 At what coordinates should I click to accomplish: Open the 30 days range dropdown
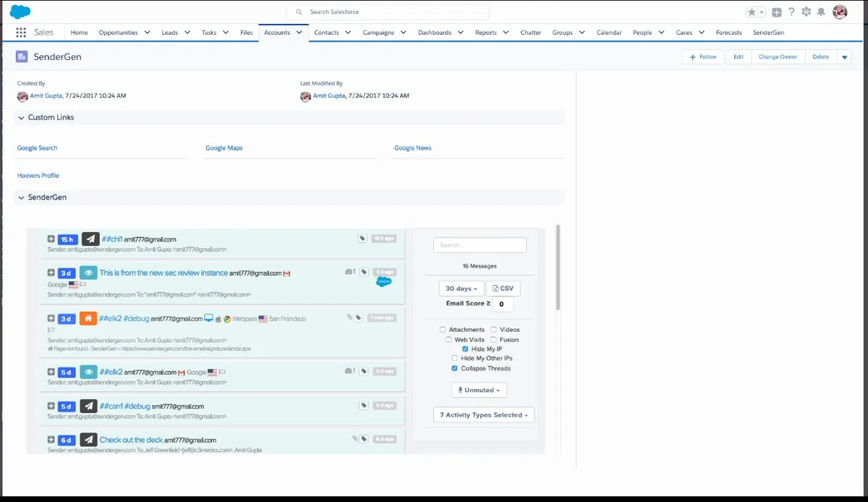[x=461, y=289]
